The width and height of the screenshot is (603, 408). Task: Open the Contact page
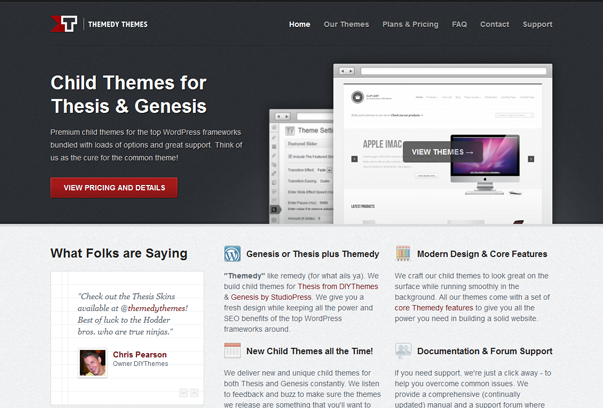click(x=494, y=24)
